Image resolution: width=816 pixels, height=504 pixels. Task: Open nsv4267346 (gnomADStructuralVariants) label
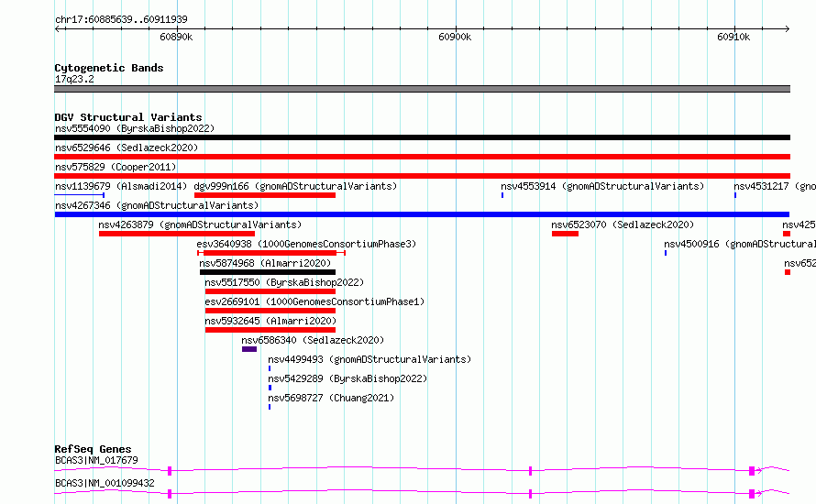coord(157,205)
